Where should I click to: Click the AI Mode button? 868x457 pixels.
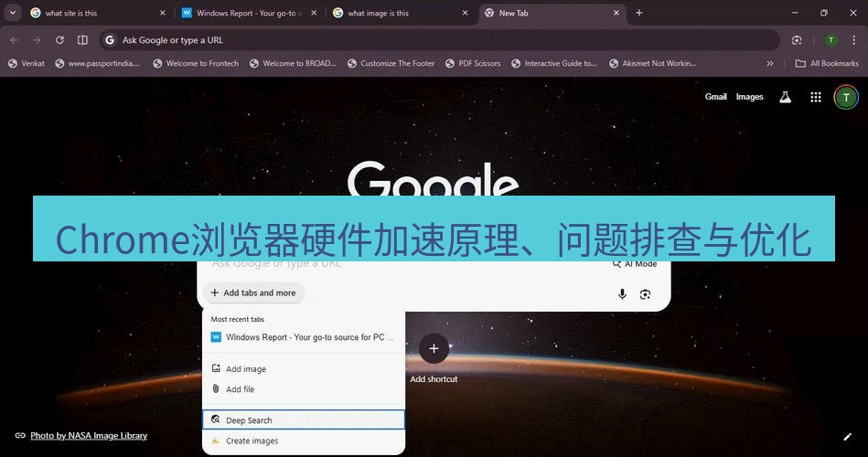tap(635, 264)
